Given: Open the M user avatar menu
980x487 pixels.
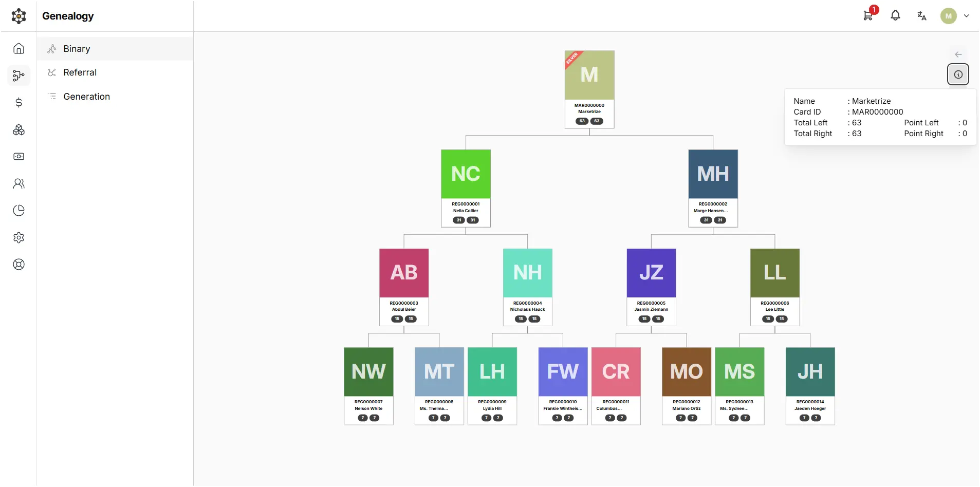Looking at the screenshot, I should pos(949,16).
